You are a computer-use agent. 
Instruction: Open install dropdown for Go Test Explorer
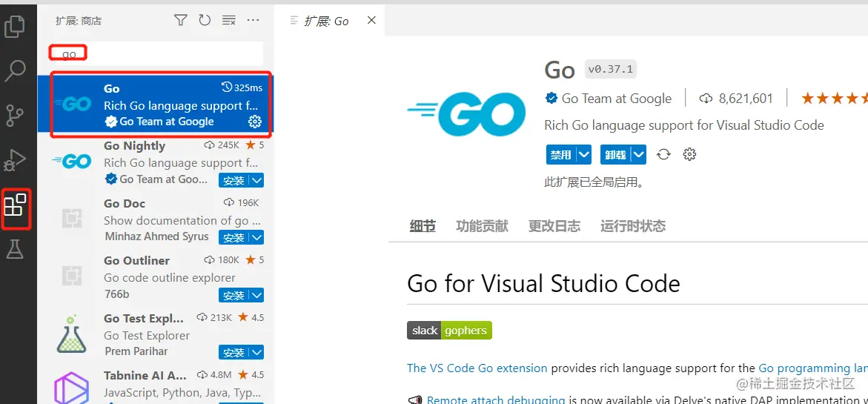point(257,353)
